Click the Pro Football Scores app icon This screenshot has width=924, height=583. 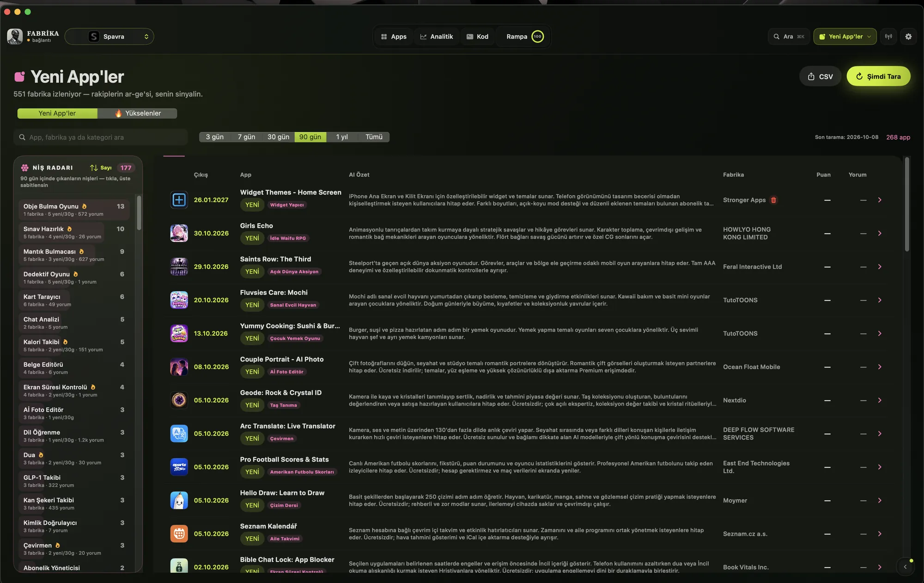179,467
